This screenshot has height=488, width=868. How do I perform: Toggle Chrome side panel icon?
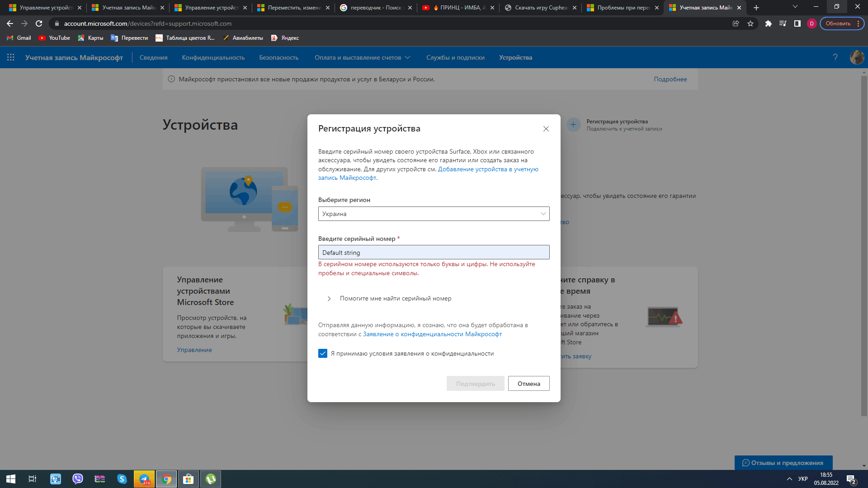point(797,23)
